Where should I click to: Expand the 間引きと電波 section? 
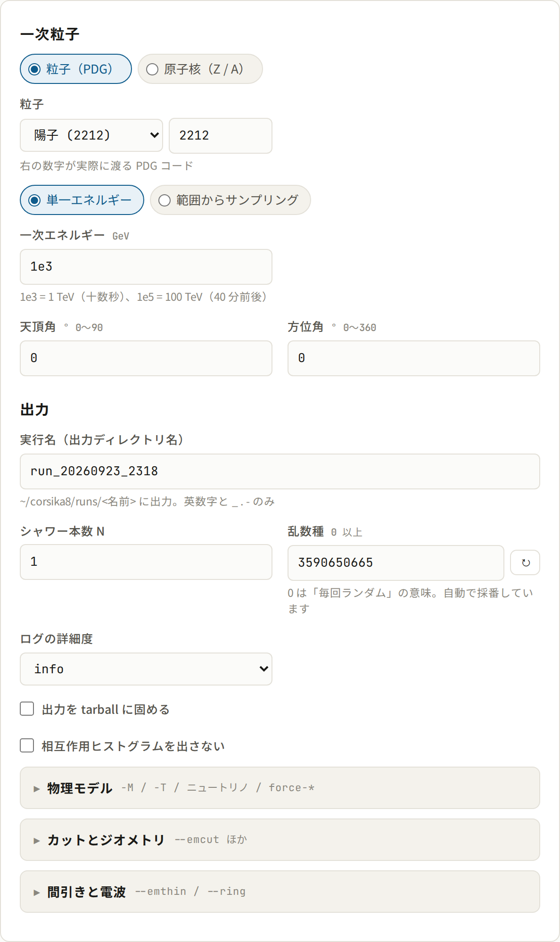280,892
